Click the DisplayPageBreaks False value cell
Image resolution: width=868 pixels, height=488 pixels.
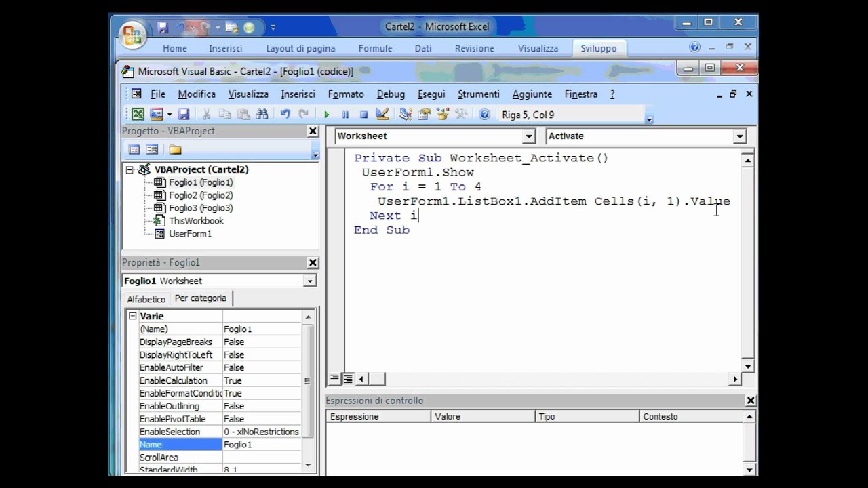(x=262, y=342)
